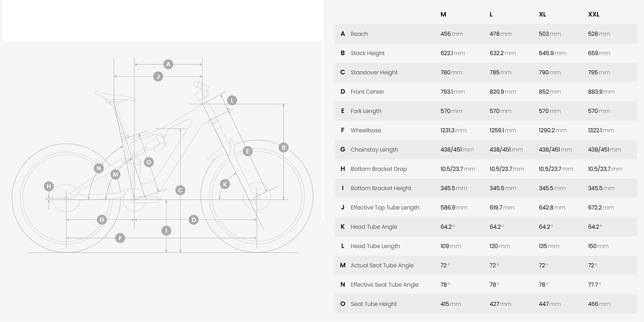
Task: Select the Fork Length marker E
Action: [247, 151]
